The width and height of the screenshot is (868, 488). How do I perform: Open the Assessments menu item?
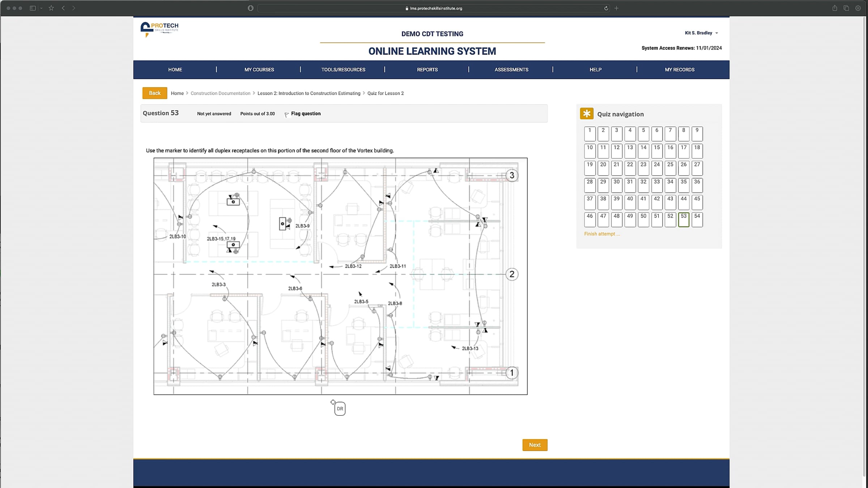pos(511,69)
